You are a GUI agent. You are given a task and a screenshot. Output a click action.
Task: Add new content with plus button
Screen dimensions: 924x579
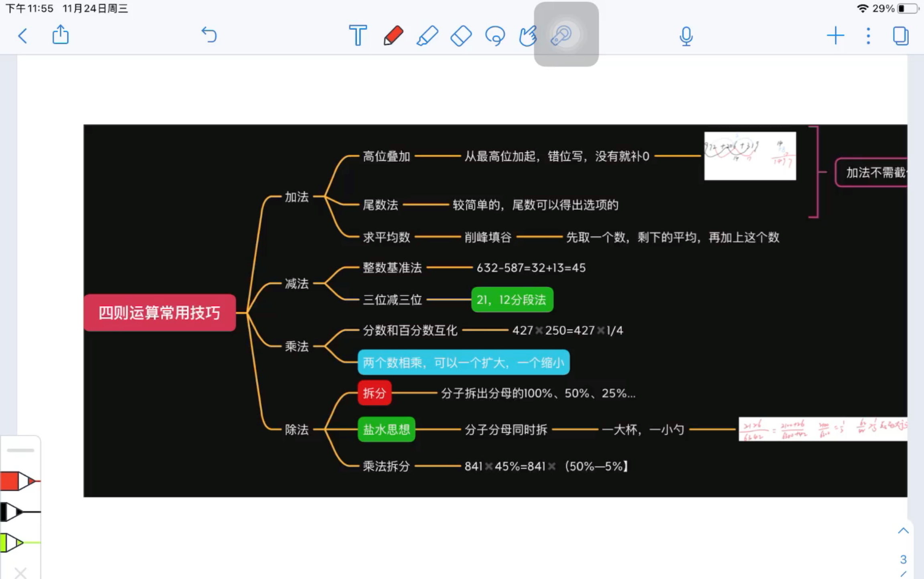point(836,36)
